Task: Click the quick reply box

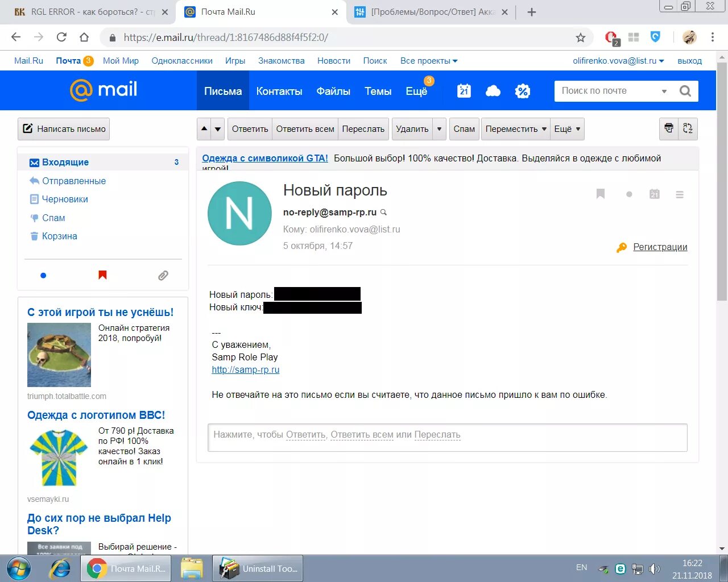Action: point(448,438)
